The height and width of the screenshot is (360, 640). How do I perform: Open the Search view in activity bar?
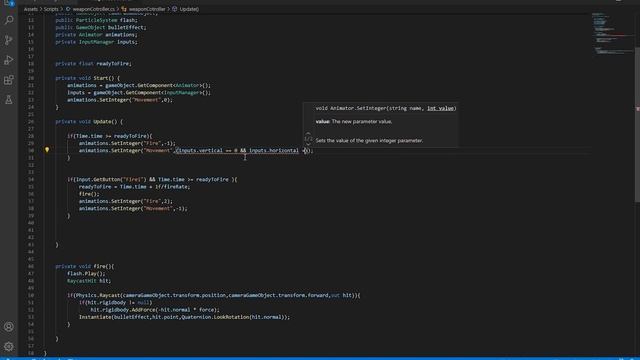[x=9, y=20]
